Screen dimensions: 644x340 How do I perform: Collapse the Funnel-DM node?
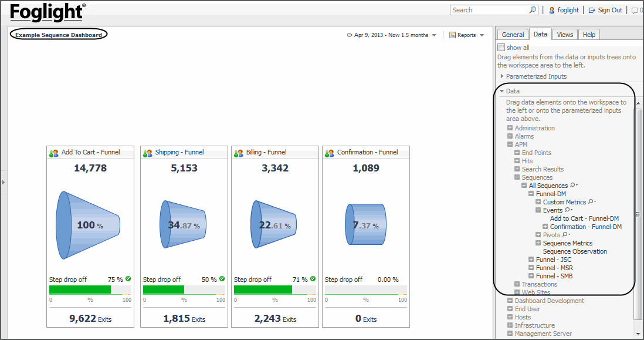(531, 194)
